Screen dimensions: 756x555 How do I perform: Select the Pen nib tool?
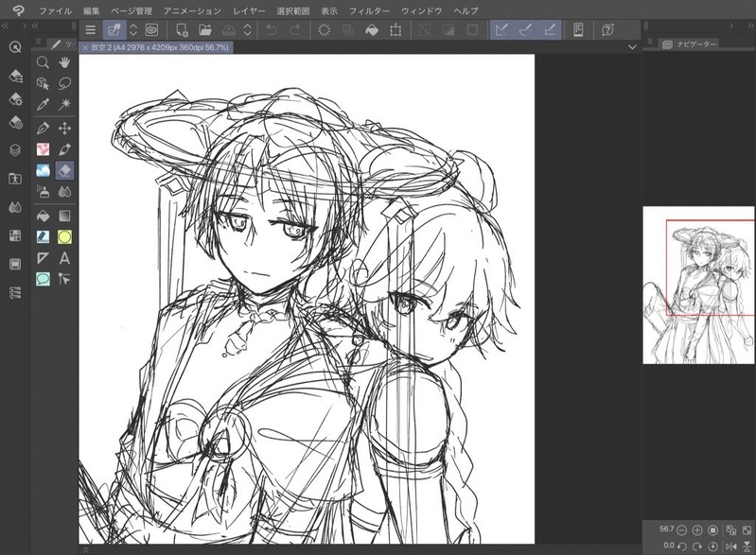tap(43, 129)
